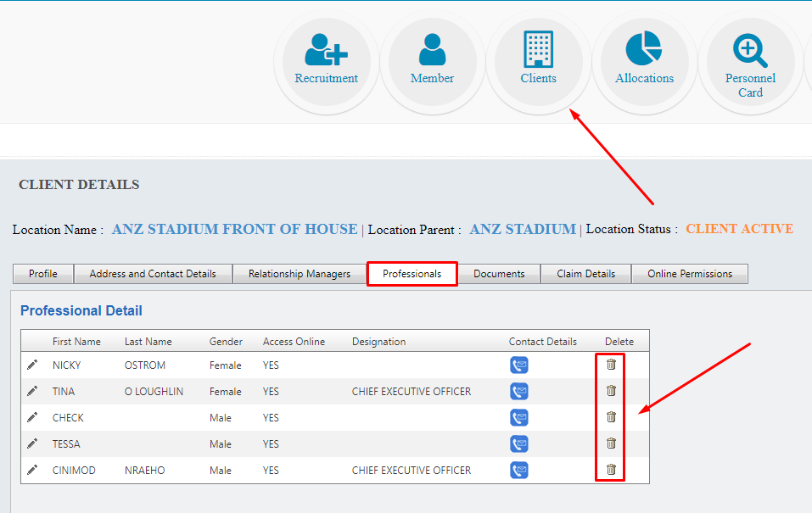The height and width of the screenshot is (513, 812).
Task: Select the O LOUGHLIN last name cell
Action: tap(154, 392)
